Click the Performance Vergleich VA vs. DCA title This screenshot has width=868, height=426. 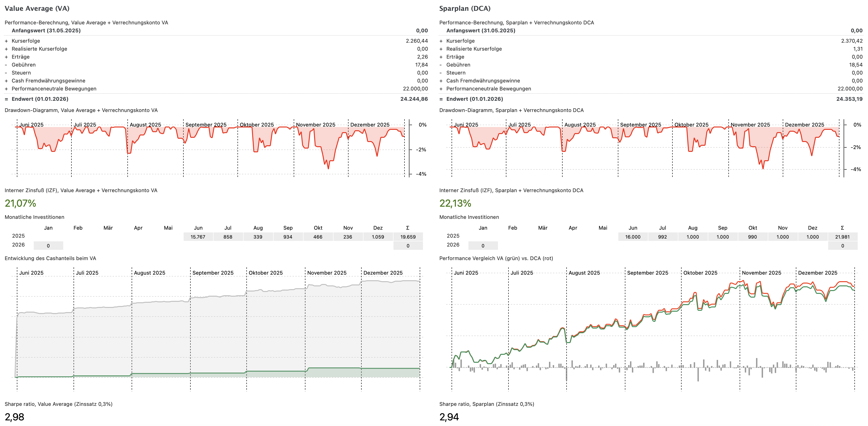[496, 258]
